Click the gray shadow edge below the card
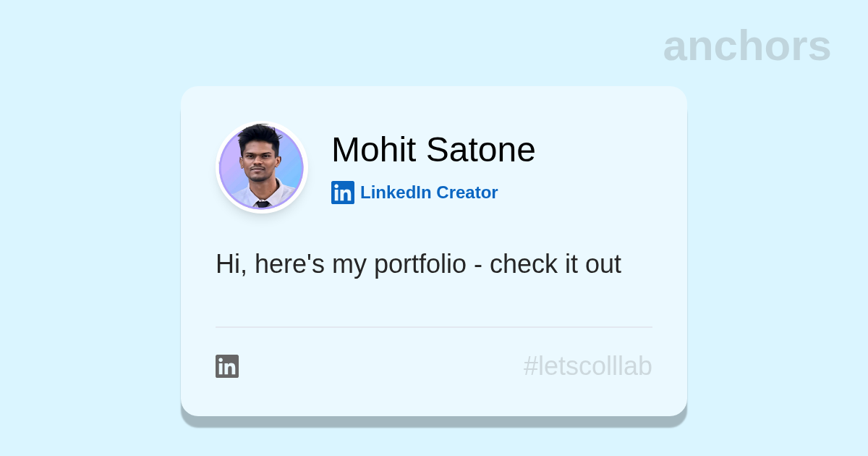Viewport: 868px width, 456px height. tap(434, 421)
